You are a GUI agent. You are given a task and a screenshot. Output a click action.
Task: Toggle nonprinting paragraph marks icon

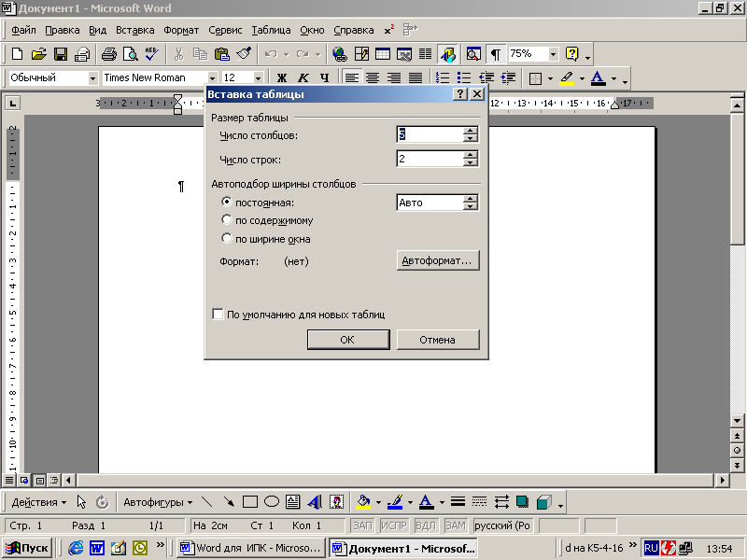496,54
